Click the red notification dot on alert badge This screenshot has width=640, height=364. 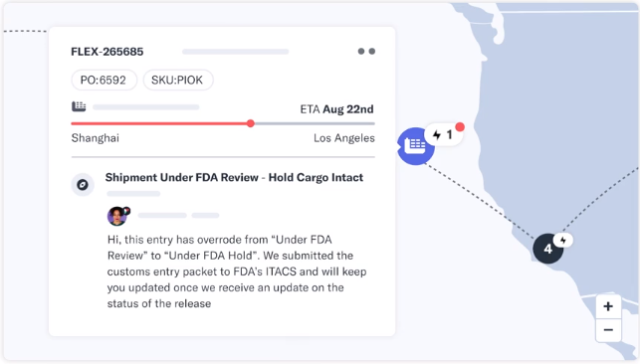[x=460, y=126]
